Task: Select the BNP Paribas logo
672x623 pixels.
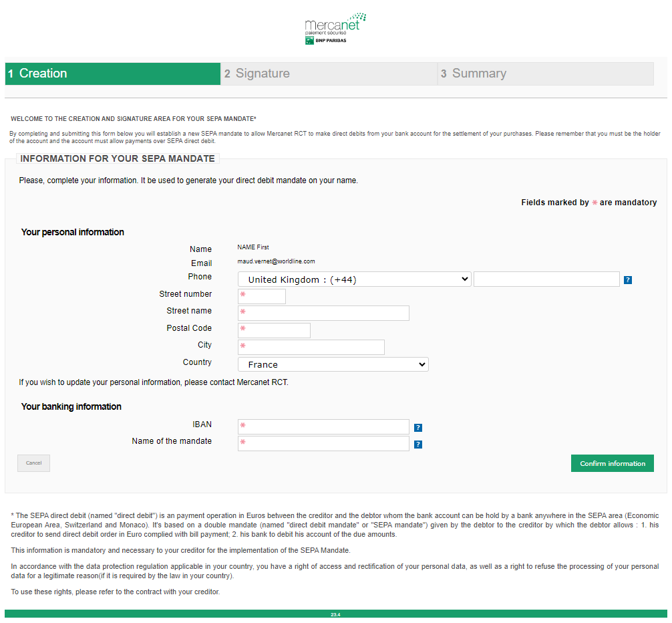Action: pos(327,40)
